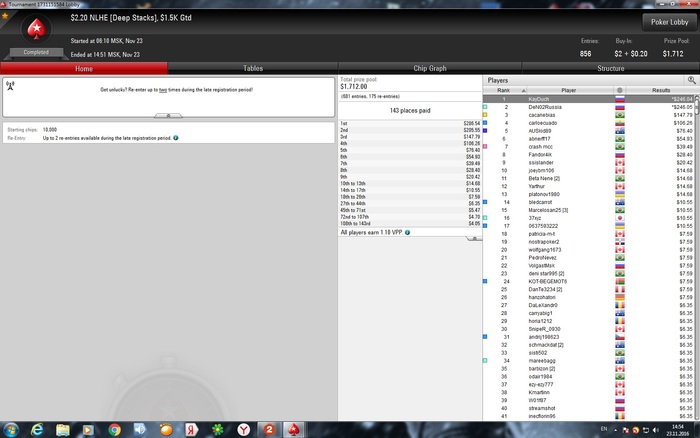Open ICQ flower taskbar icon
Screen dimensions: 700x438
pyautogui.click(x=217, y=430)
